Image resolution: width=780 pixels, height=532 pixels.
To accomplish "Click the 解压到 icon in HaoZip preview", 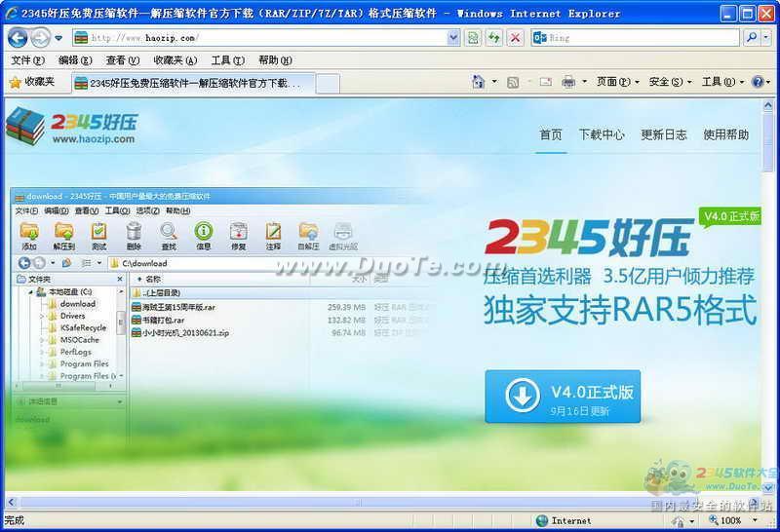I will (x=64, y=236).
